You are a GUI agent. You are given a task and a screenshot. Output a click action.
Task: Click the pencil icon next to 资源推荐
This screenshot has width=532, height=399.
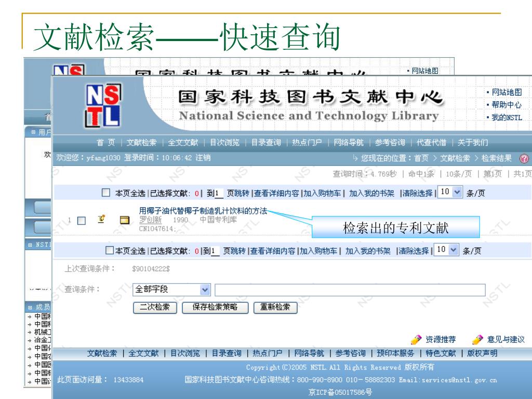coord(416,339)
